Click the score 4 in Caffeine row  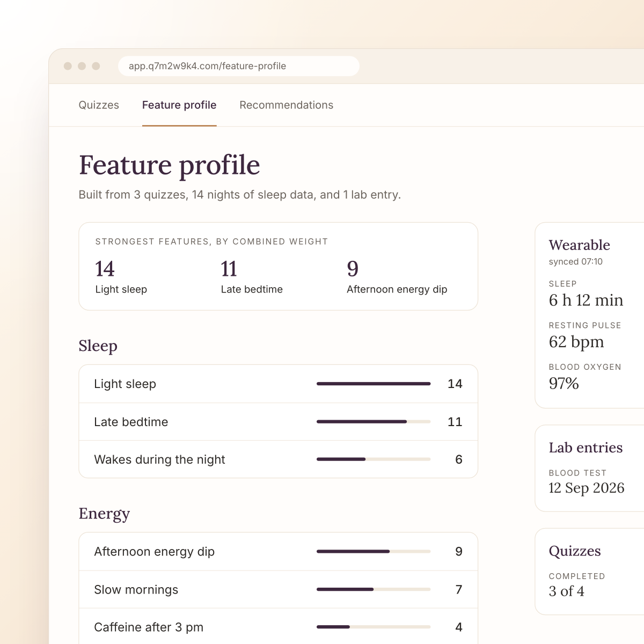tap(459, 627)
